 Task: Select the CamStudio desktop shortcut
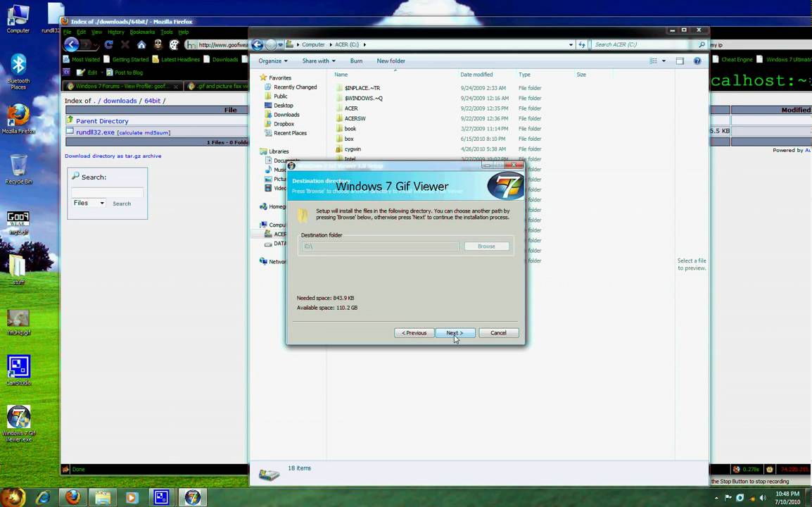[18, 370]
